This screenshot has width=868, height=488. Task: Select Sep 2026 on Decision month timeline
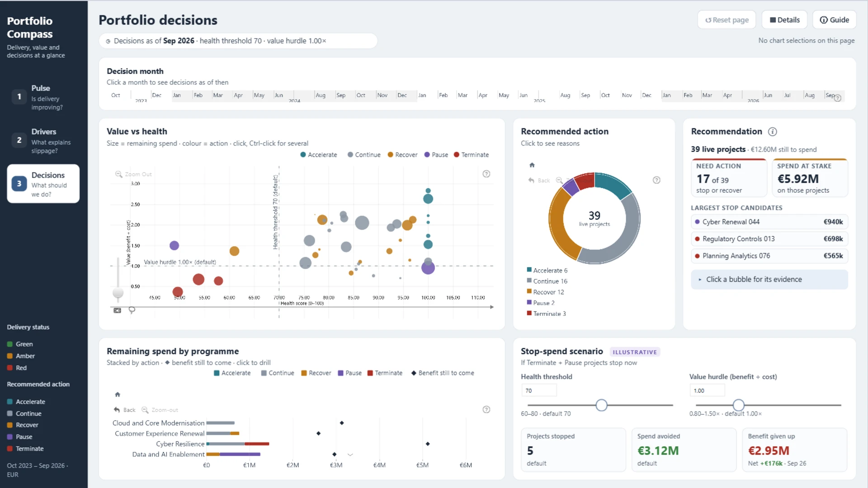pos(830,95)
